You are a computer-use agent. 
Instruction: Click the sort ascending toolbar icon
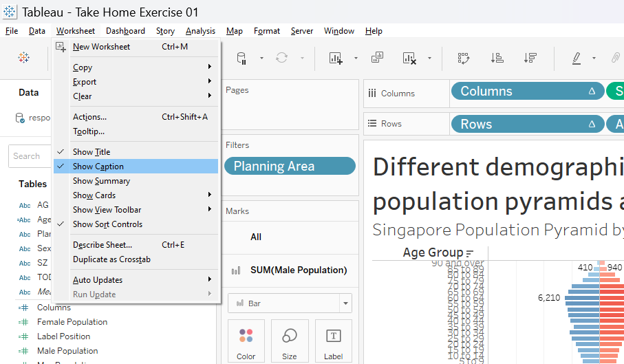(x=497, y=58)
